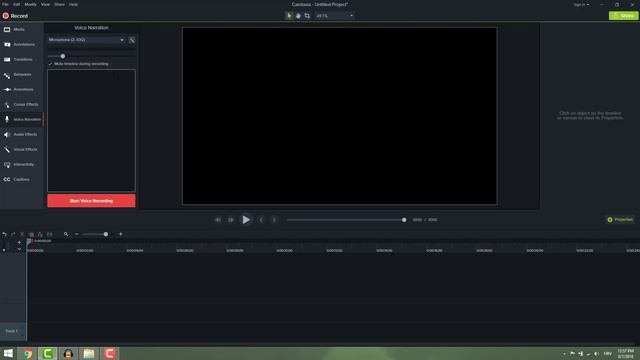The width and height of the screenshot is (640, 360).
Task: Click the video preview canvas
Action: (339, 116)
